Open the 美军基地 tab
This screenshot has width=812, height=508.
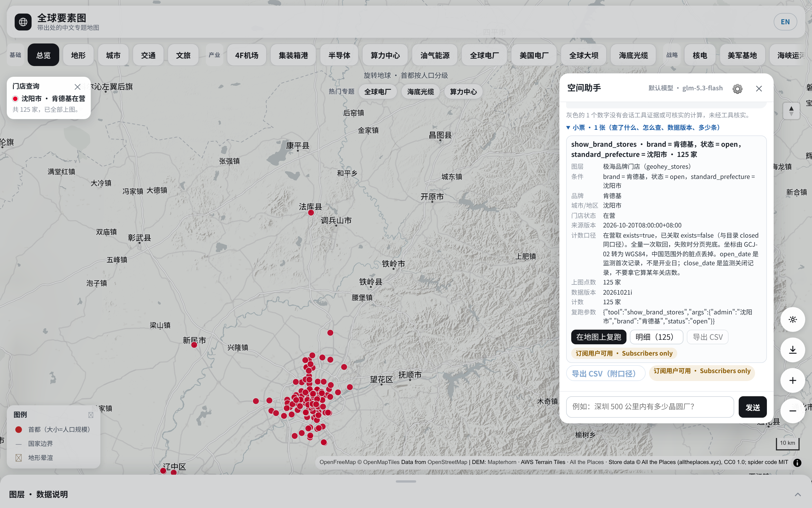point(742,55)
